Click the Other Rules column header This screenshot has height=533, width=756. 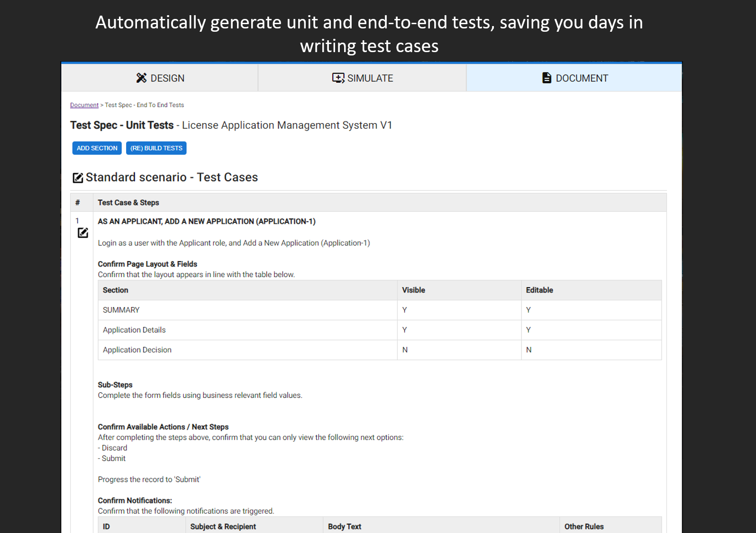[584, 526]
